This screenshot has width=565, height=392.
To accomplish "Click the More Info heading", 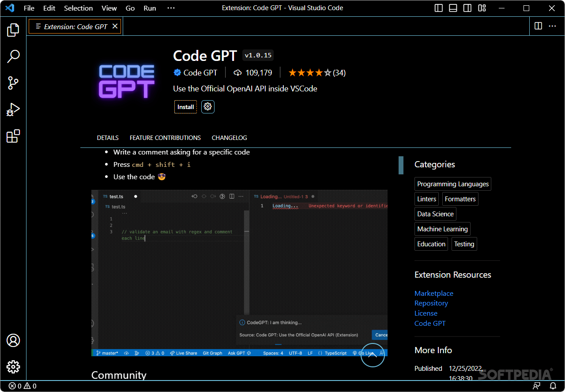I will (x=433, y=350).
